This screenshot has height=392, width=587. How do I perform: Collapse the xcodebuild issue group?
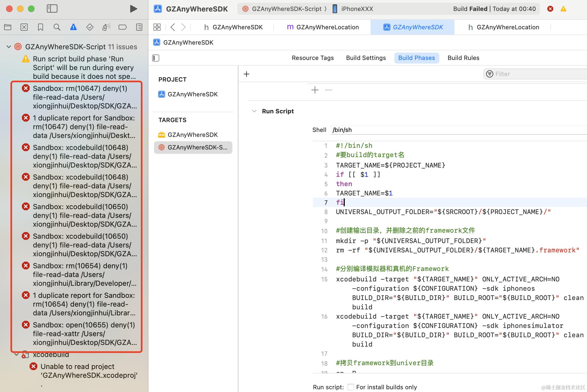[x=16, y=354]
